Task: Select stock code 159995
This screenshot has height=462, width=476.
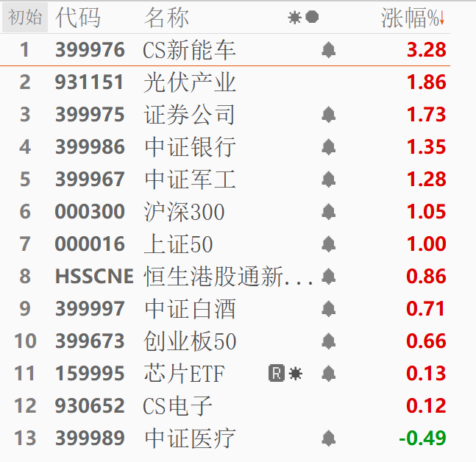Action: click(90, 374)
